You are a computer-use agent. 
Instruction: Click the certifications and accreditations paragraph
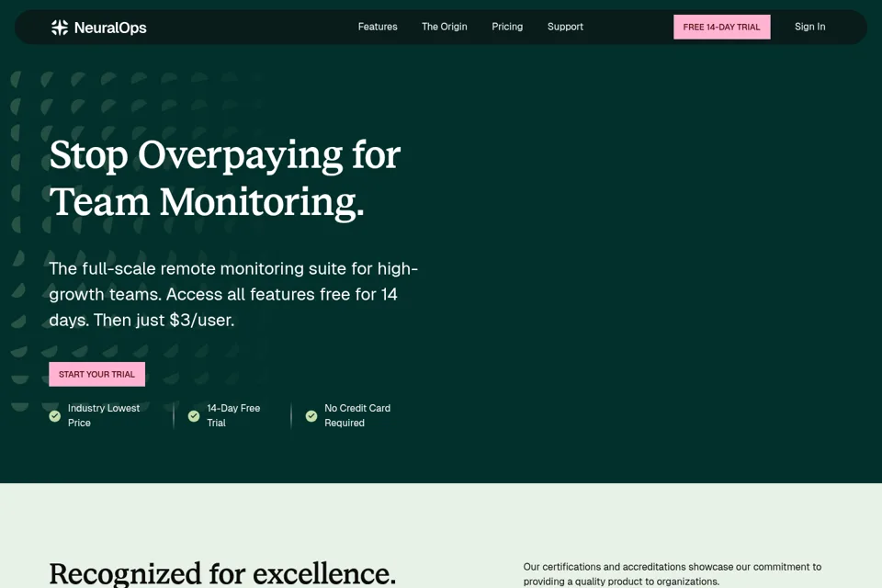(673, 574)
